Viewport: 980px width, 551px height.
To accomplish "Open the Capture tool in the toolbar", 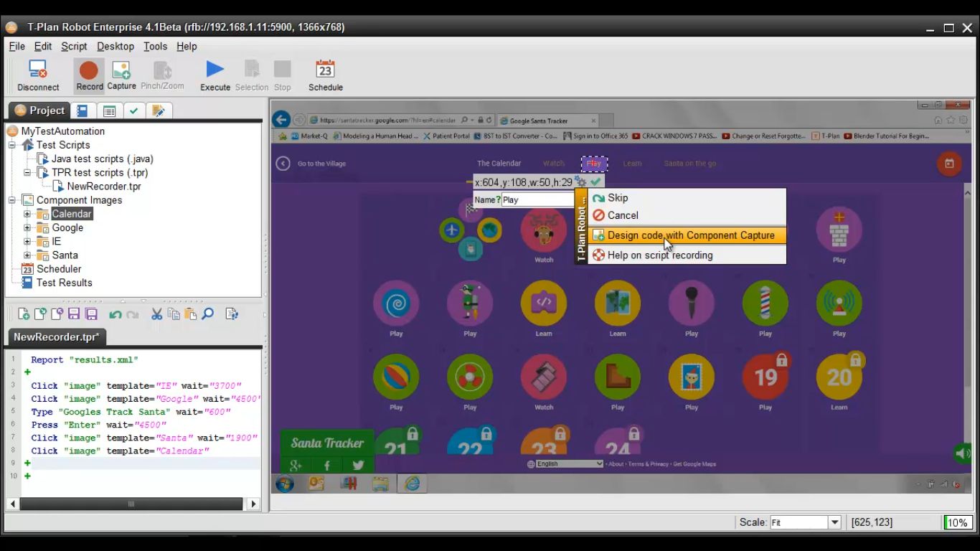I will click(x=121, y=76).
